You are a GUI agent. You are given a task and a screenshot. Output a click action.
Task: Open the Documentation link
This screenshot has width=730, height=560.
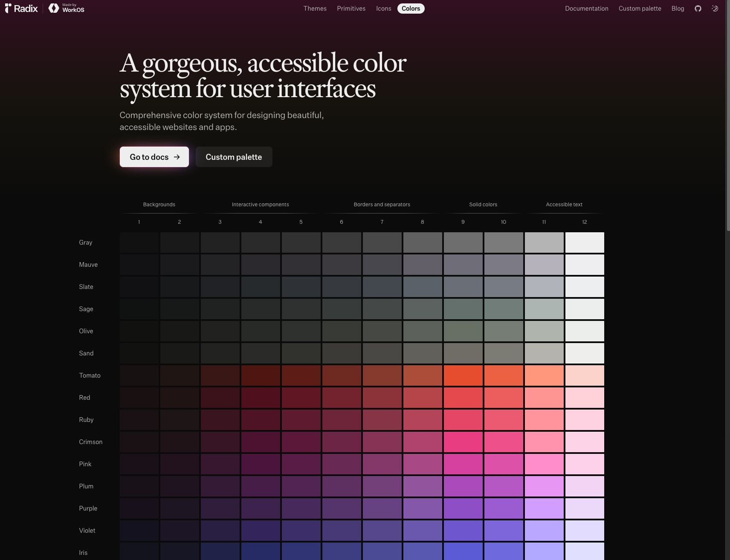(587, 9)
